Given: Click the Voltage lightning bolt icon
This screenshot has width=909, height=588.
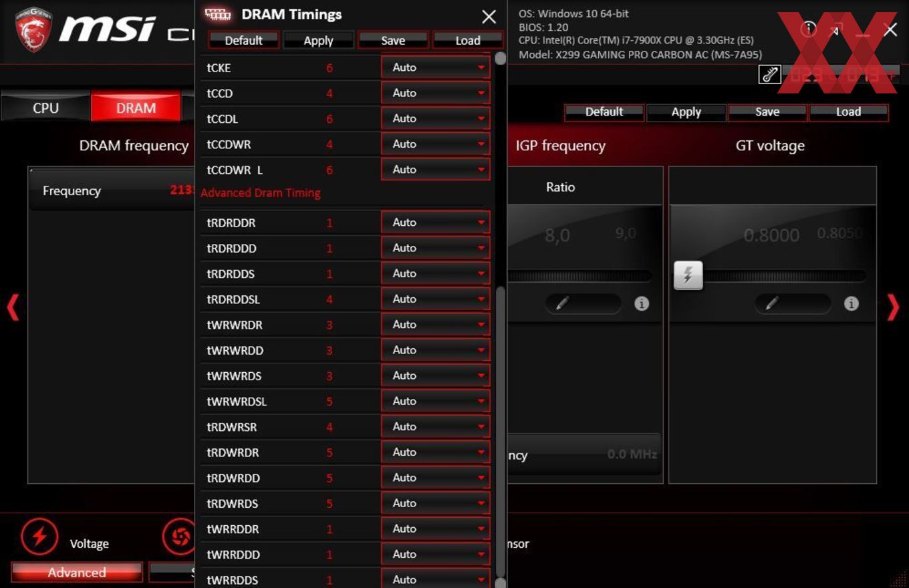Looking at the screenshot, I should pos(39,536).
